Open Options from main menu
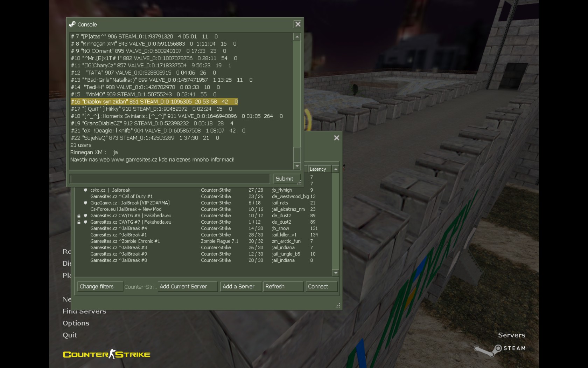 pyautogui.click(x=76, y=323)
